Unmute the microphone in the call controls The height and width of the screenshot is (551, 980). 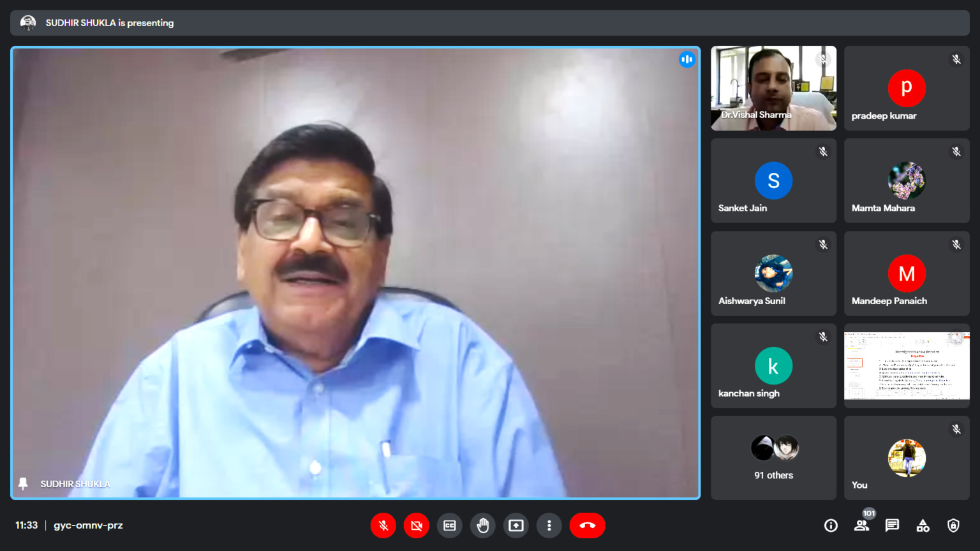pos(383,525)
